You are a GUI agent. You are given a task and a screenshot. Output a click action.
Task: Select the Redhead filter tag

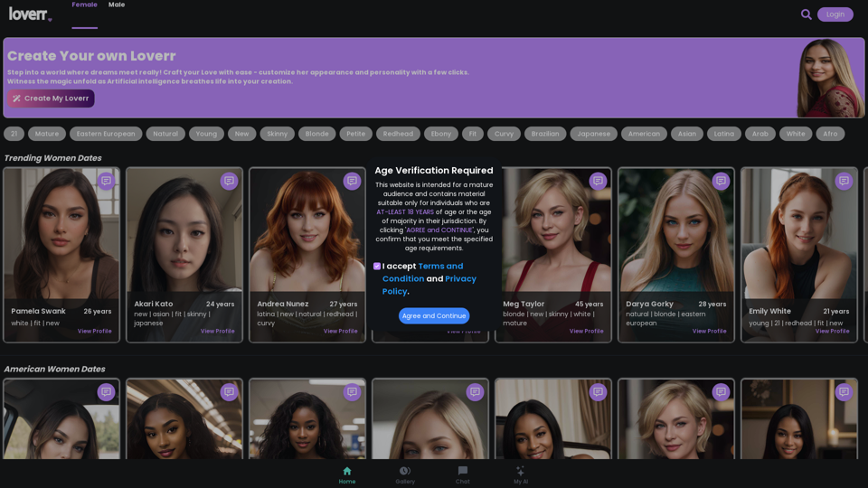398,134
